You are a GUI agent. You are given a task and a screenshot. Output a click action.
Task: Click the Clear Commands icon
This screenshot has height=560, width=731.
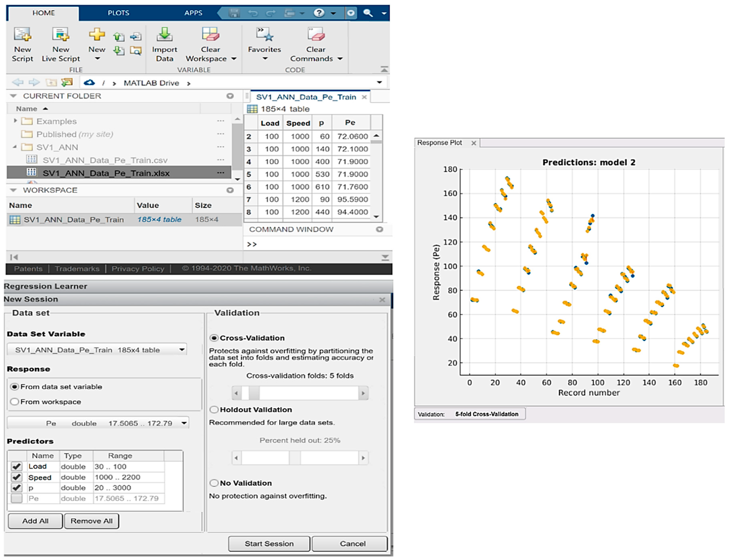pos(316,34)
